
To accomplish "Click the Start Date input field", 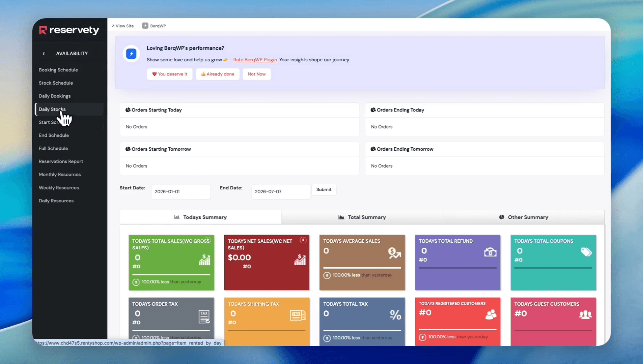I will (x=181, y=191).
